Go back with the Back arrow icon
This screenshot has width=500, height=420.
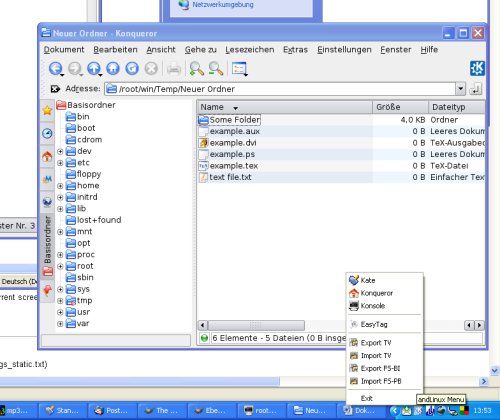[x=55, y=69]
